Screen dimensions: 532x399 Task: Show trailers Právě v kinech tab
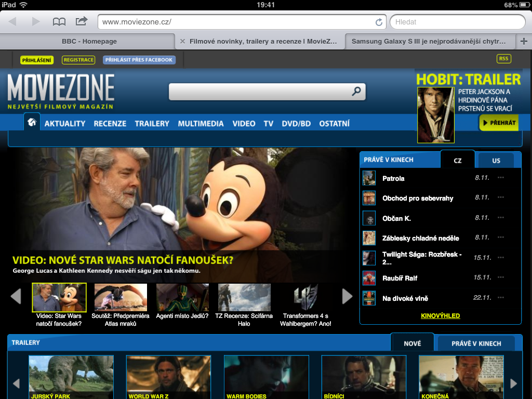pos(476,343)
